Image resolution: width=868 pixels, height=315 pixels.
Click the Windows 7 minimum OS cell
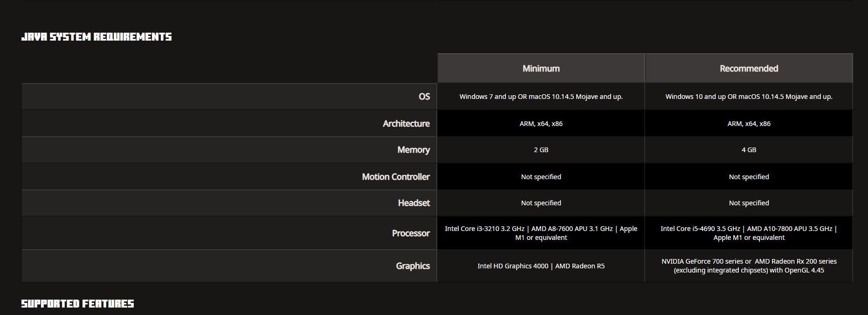541,97
